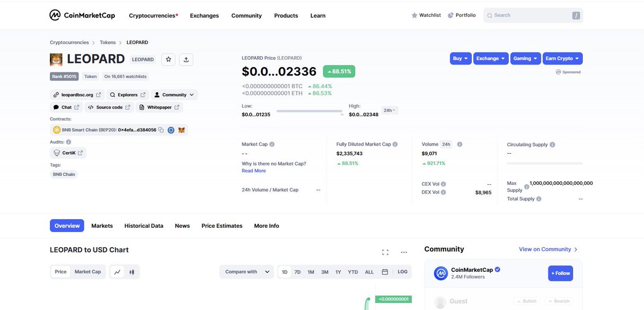The width and height of the screenshot is (644, 310).
Task: Switch to the News tab
Action: [182, 226]
